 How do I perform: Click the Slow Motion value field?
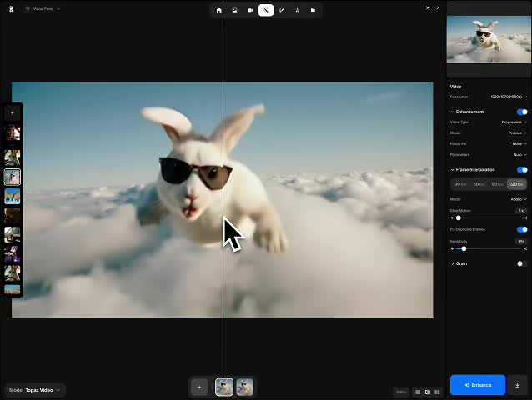coord(521,211)
